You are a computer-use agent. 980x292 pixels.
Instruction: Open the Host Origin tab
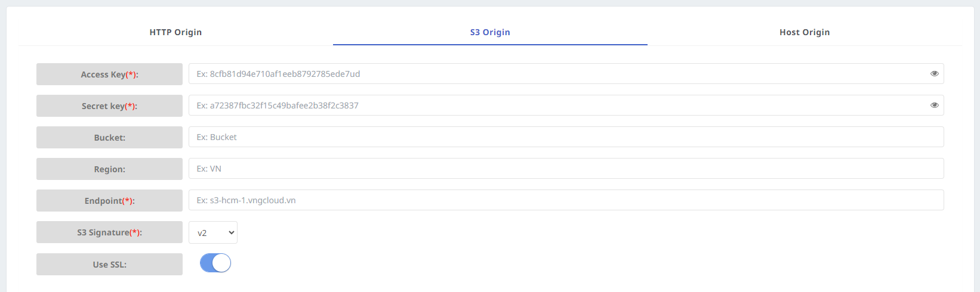tap(804, 32)
